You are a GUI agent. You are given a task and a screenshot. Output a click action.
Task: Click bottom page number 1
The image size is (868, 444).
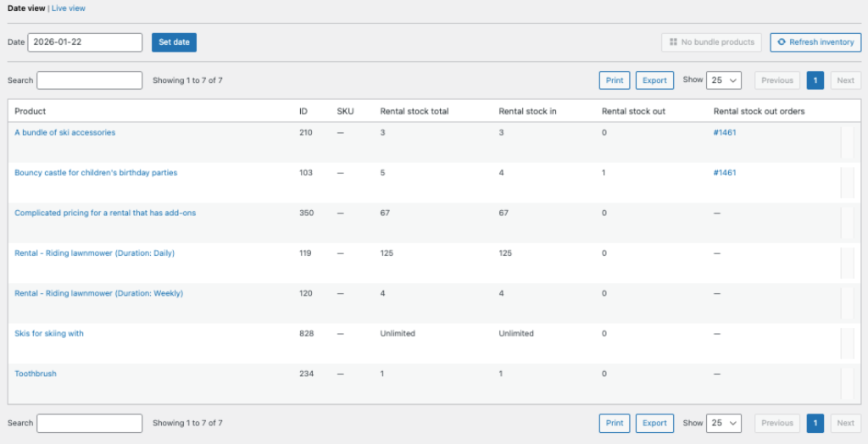tap(815, 423)
